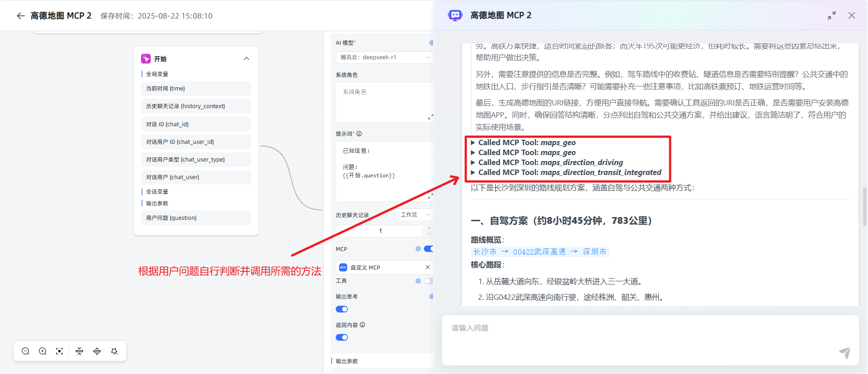Screen dimensions: 868x374
Task: Toggle the tool switch
Action: [429, 281]
